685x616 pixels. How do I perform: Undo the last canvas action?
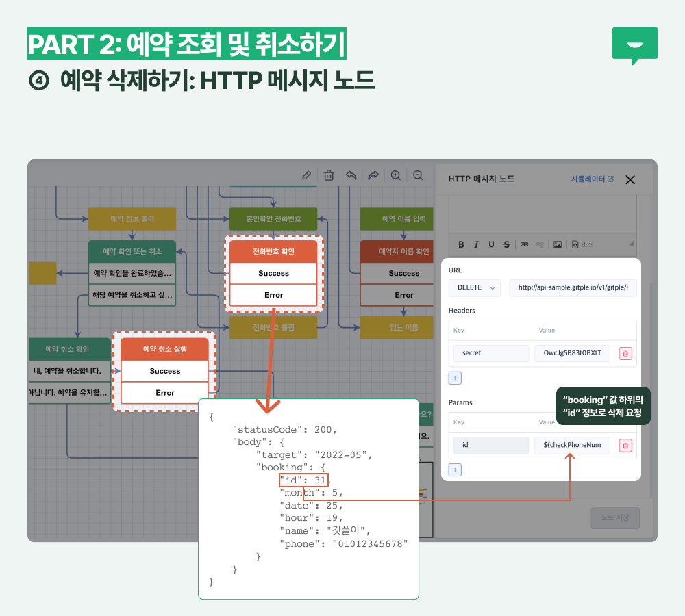351,175
